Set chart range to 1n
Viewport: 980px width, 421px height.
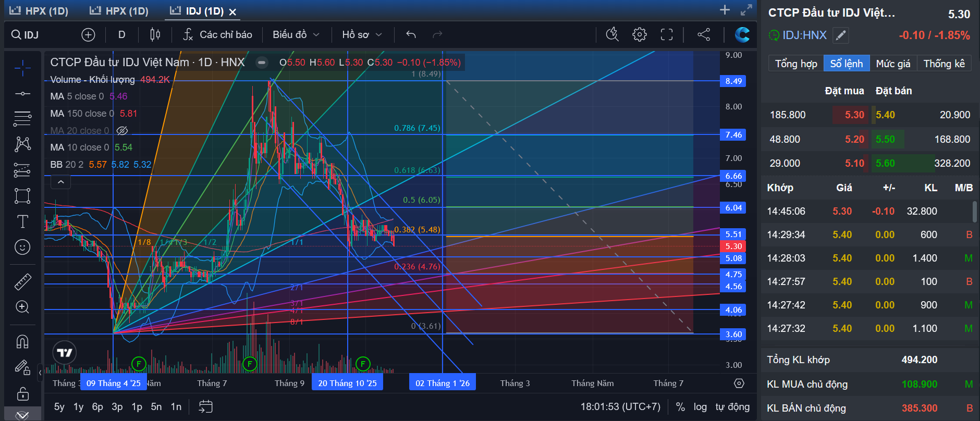click(x=176, y=407)
